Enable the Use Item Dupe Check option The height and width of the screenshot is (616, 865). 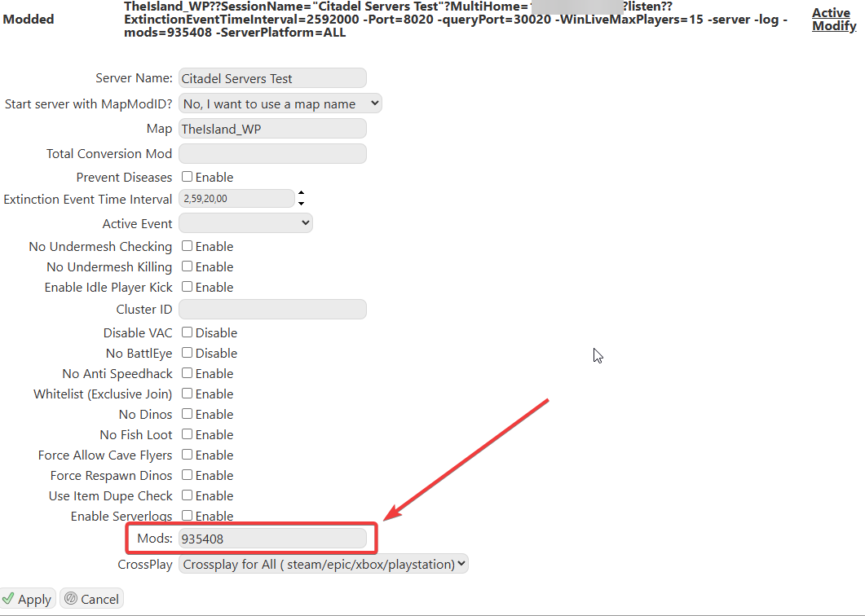tap(187, 495)
